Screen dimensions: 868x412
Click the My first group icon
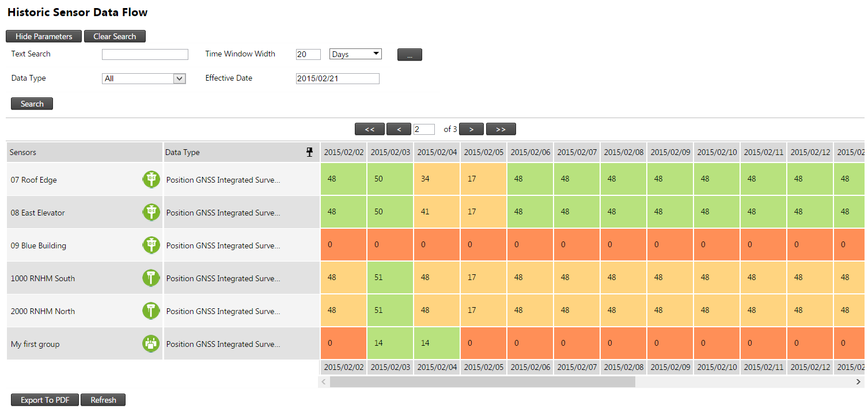click(151, 344)
